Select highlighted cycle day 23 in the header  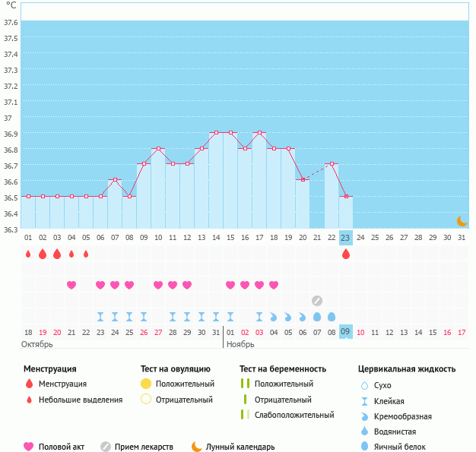point(346,238)
